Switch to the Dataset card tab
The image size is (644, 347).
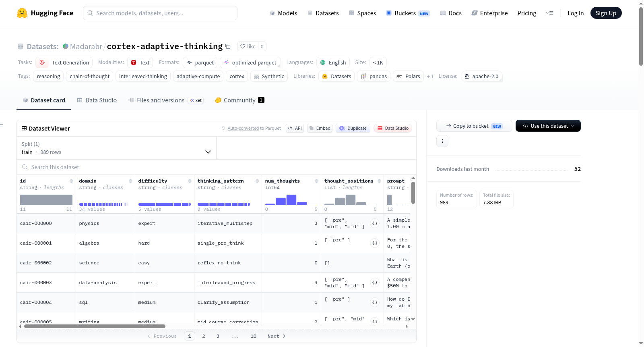44,100
